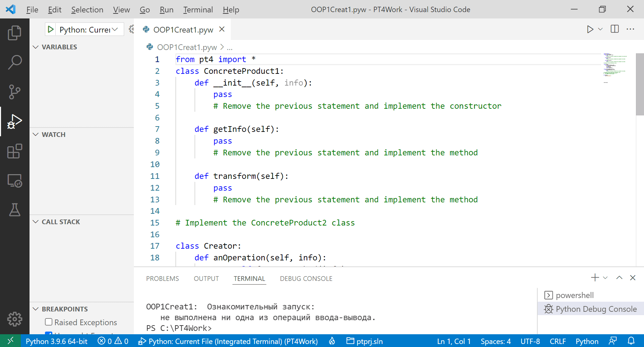
Task: Switch to the DEBUG CONSOLE tab
Action: (x=306, y=279)
